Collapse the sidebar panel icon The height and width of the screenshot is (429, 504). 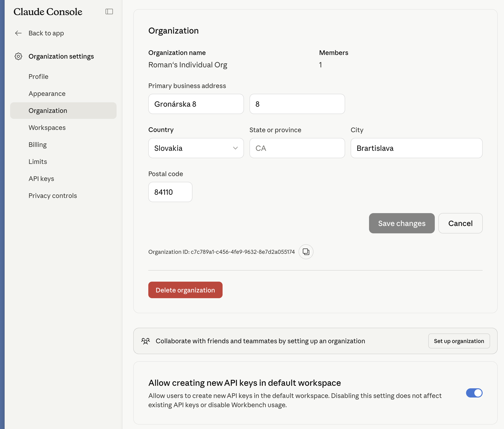point(109,11)
